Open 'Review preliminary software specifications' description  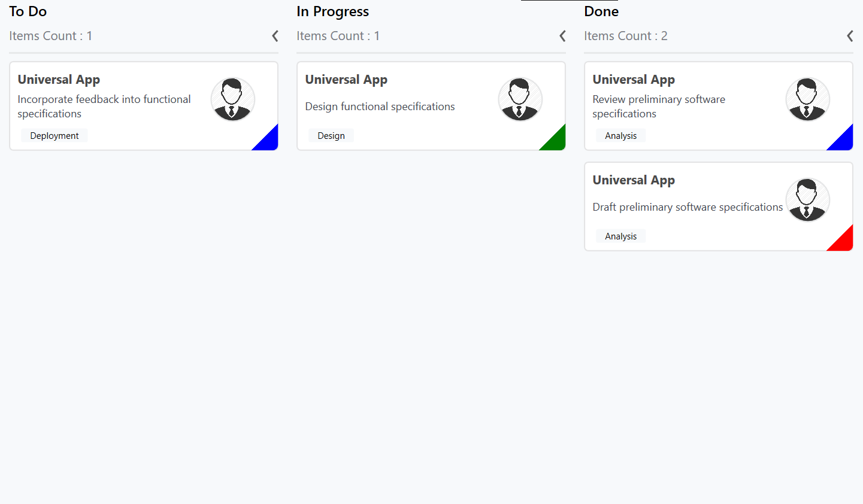click(659, 107)
